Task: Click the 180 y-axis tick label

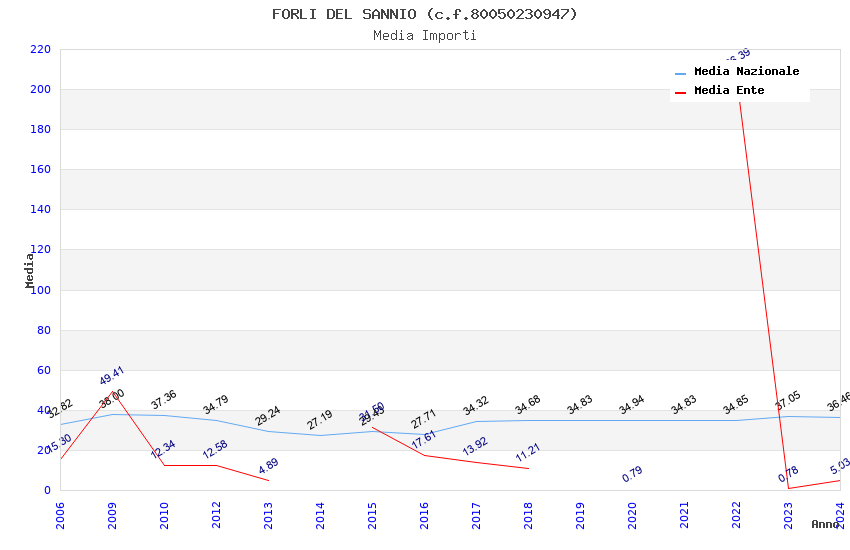Action: click(x=41, y=130)
